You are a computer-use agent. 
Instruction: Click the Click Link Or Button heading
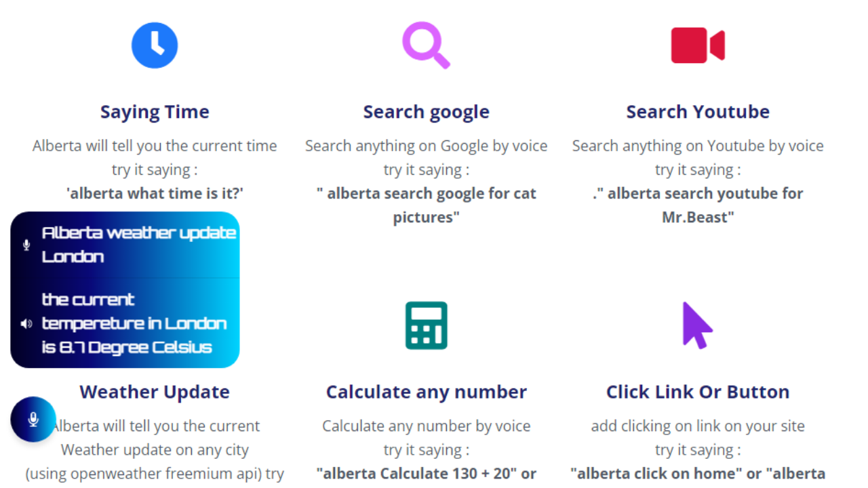698,392
